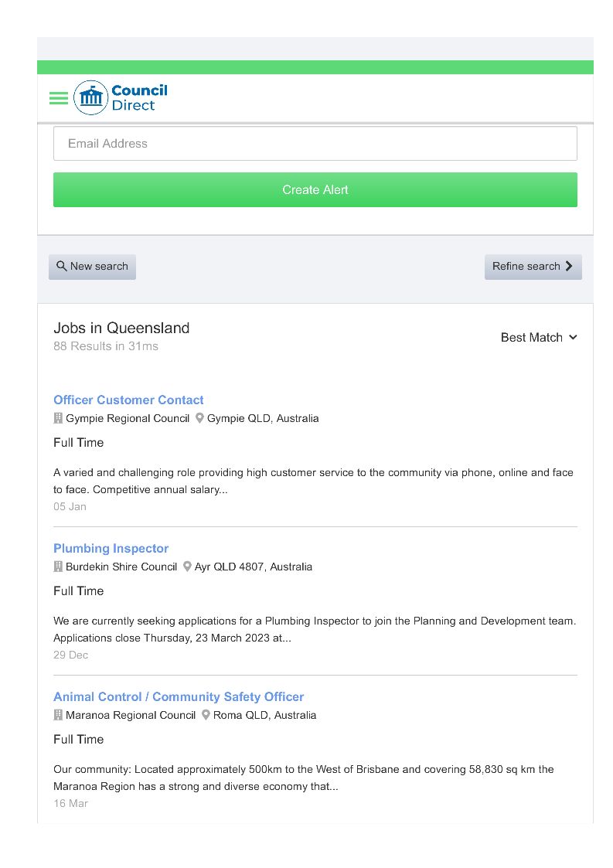Click building icon beside Burdekin Shire Council
Viewport: 613px width, 868px height.
[x=58, y=567]
